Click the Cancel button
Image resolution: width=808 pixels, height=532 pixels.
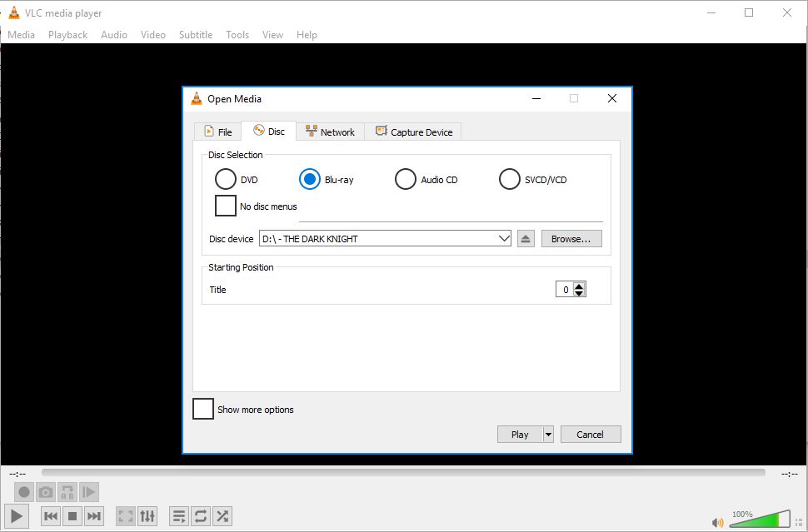[x=591, y=435]
